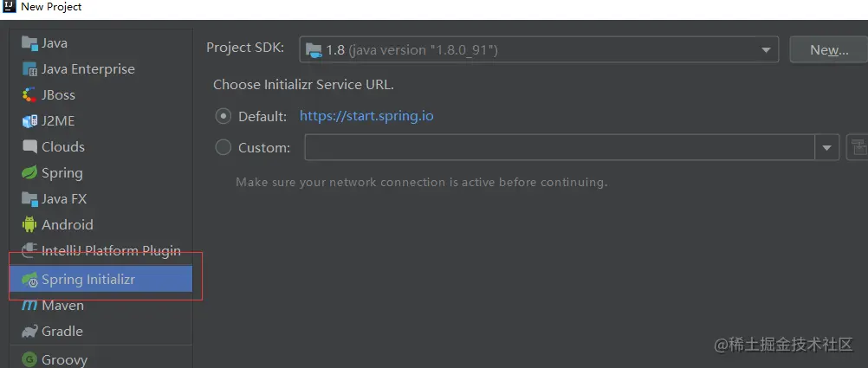
Task: Open the Project SDK 1.8 combo box
Action: pyautogui.click(x=539, y=50)
